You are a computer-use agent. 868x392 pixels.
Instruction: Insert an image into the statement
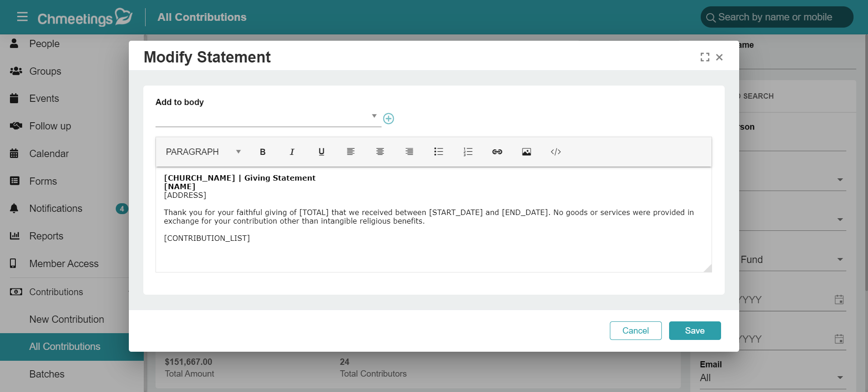pos(527,152)
